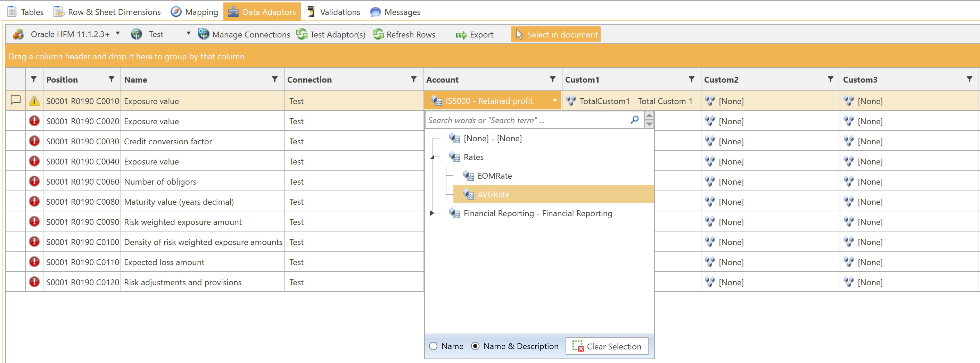This screenshot has height=363, width=980.
Task: Click Clear Selection button
Action: 607,346
